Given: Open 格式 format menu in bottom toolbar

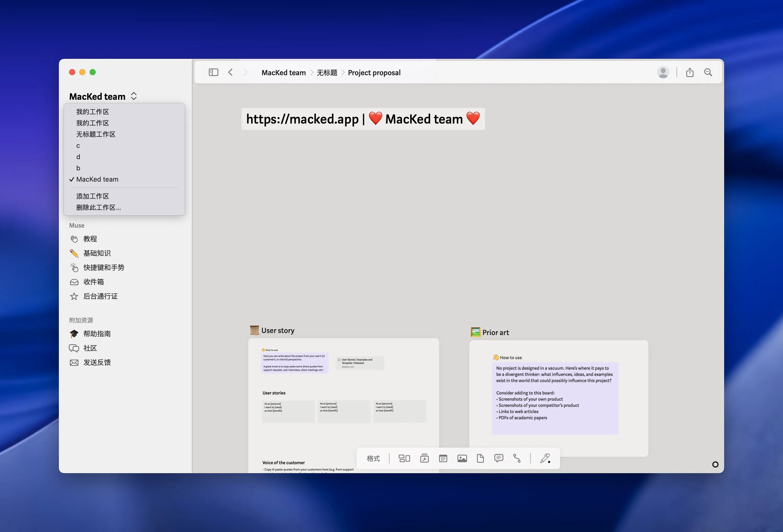Looking at the screenshot, I should pos(373,459).
